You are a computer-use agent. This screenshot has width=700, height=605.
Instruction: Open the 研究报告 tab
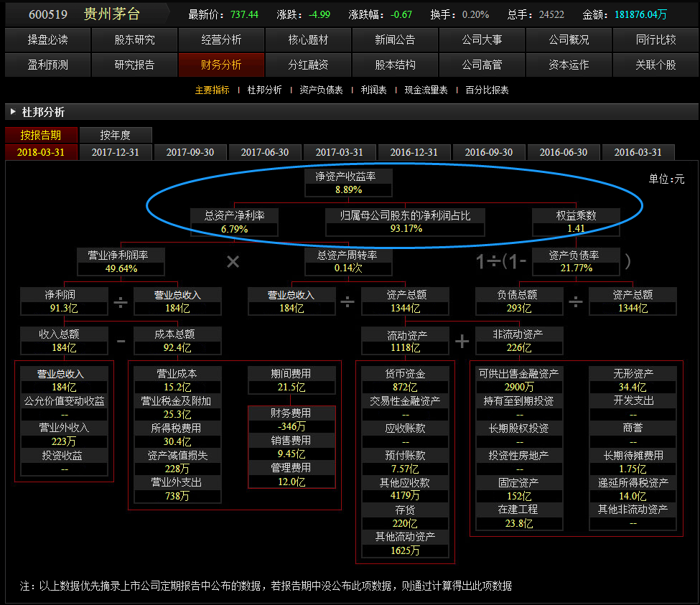(x=134, y=65)
